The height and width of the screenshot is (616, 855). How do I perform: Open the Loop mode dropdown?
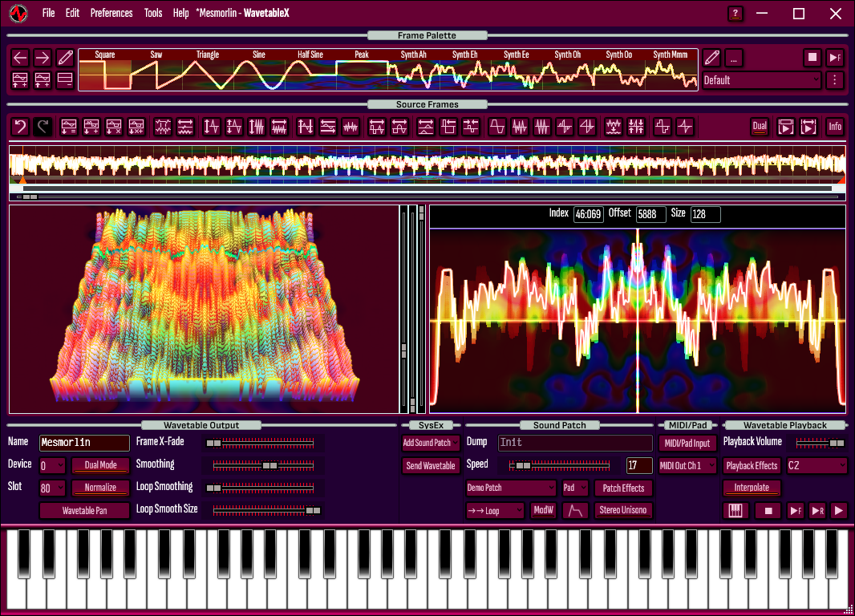click(x=495, y=511)
